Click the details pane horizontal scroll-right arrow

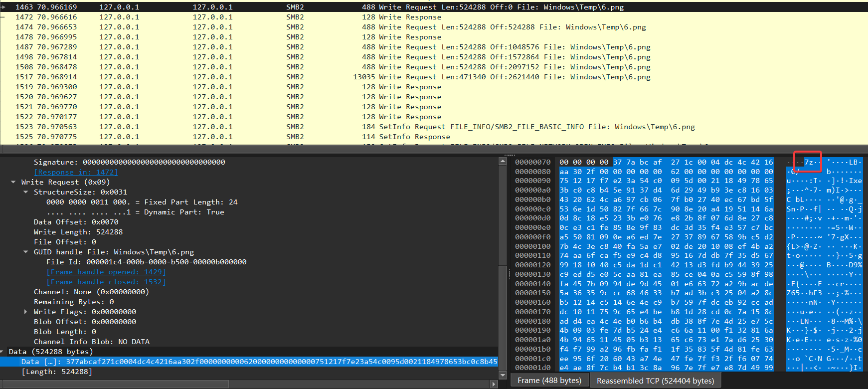[494, 384]
